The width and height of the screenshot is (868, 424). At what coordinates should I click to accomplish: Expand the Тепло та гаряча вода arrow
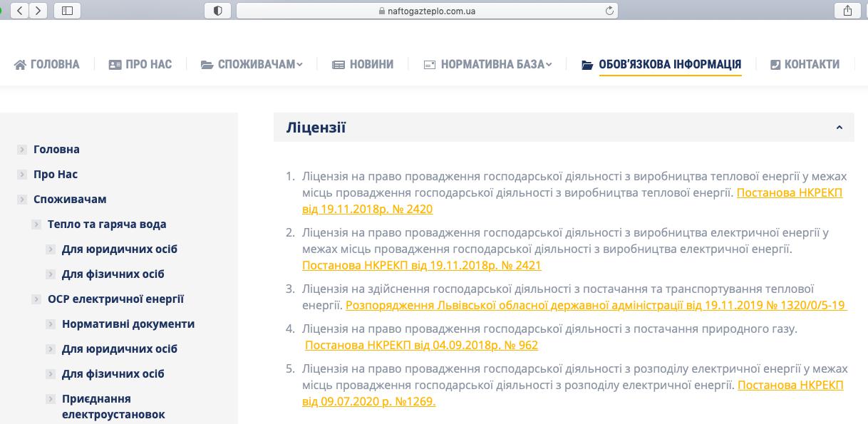click(x=36, y=224)
